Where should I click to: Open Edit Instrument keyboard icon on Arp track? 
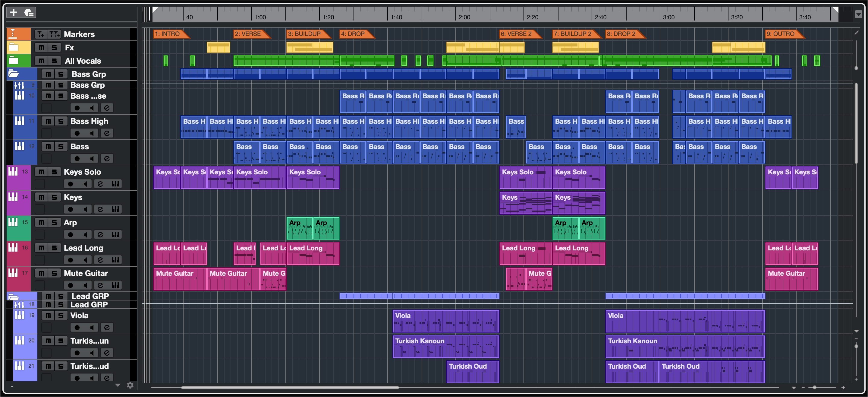(x=115, y=234)
